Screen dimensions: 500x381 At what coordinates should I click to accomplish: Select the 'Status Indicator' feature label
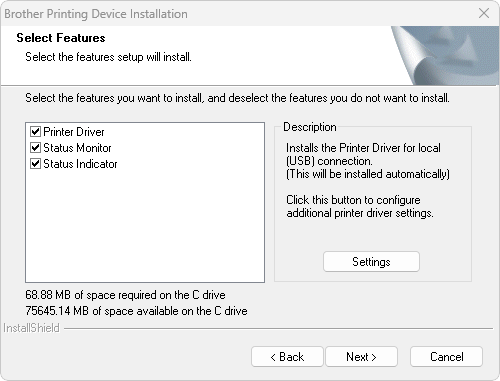(80, 164)
